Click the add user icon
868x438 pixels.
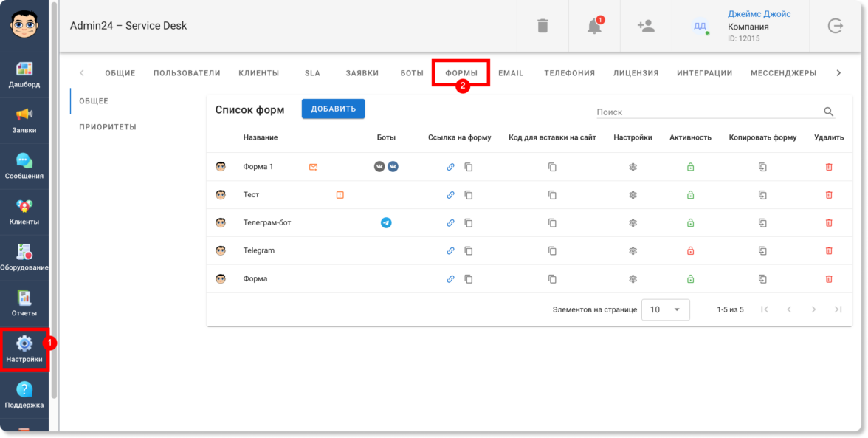(646, 26)
